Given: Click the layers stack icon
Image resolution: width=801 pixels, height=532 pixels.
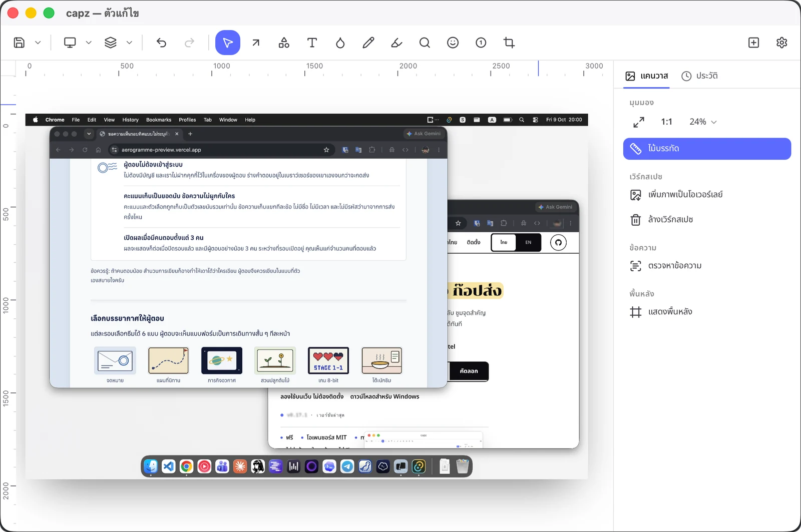Looking at the screenshot, I should [111, 43].
